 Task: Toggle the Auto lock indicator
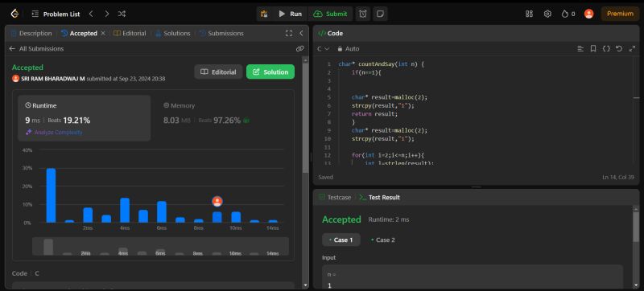click(349, 49)
